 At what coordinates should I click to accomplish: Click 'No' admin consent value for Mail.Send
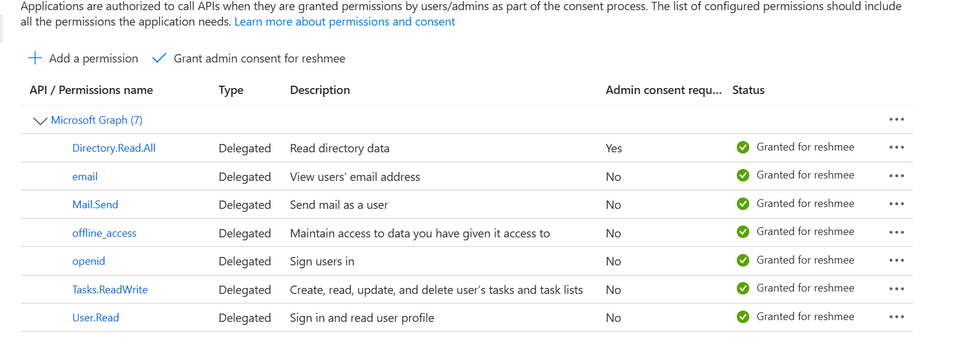(x=613, y=205)
